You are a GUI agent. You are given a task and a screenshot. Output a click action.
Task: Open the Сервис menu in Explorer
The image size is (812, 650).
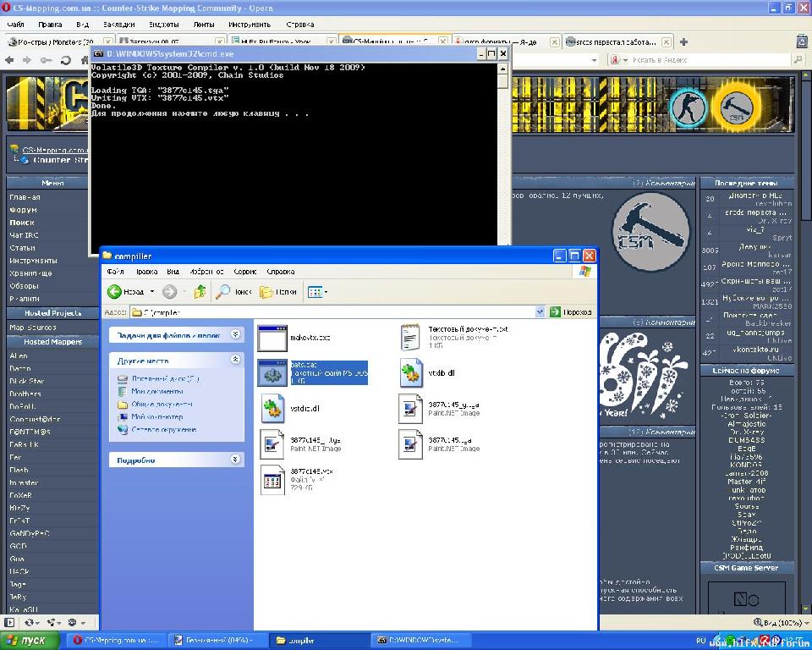[244, 272]
